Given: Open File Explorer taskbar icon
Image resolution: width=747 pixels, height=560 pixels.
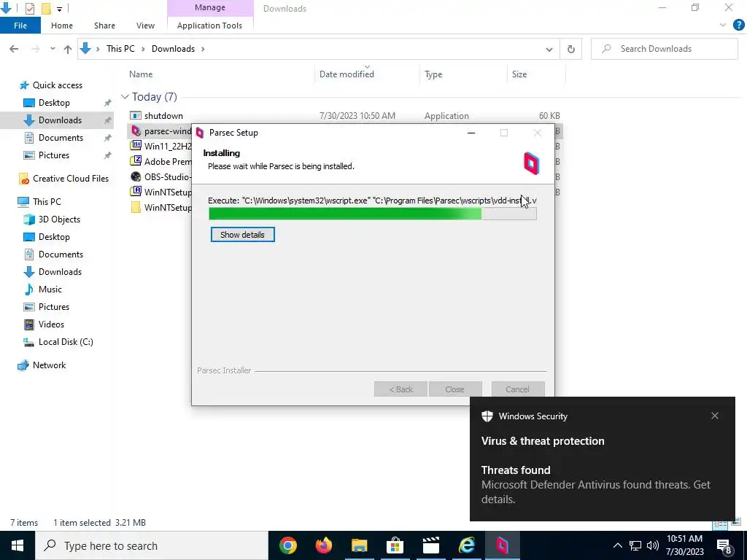Looking at the screenshot, I should pos(359,545).
